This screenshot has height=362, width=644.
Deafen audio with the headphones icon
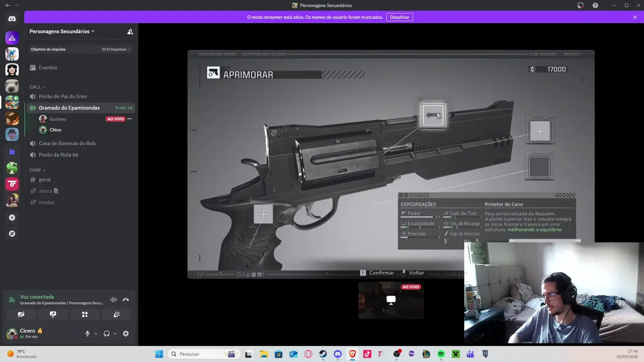pos(107,333)
